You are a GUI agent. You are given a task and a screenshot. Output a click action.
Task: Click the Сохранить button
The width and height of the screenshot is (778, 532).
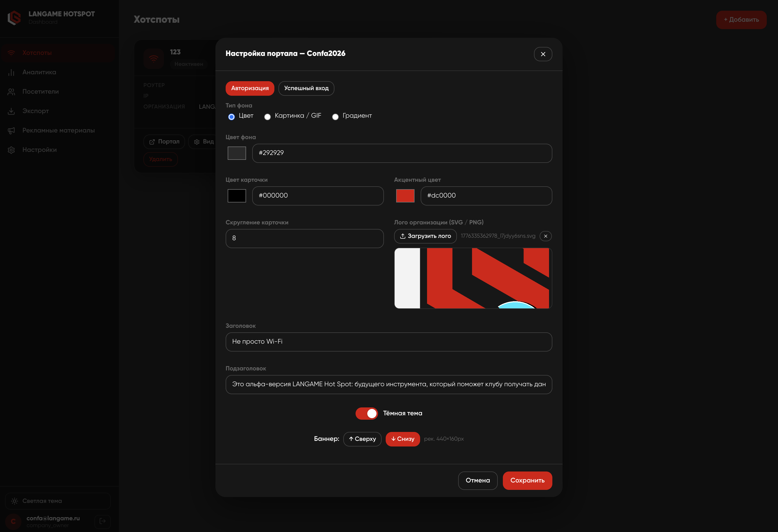point(527,480)
